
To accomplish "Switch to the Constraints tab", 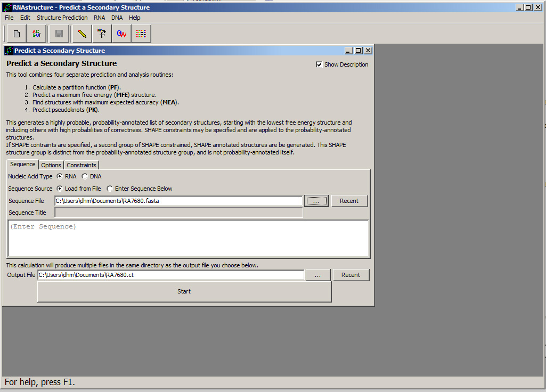I will tap(82, 165).
